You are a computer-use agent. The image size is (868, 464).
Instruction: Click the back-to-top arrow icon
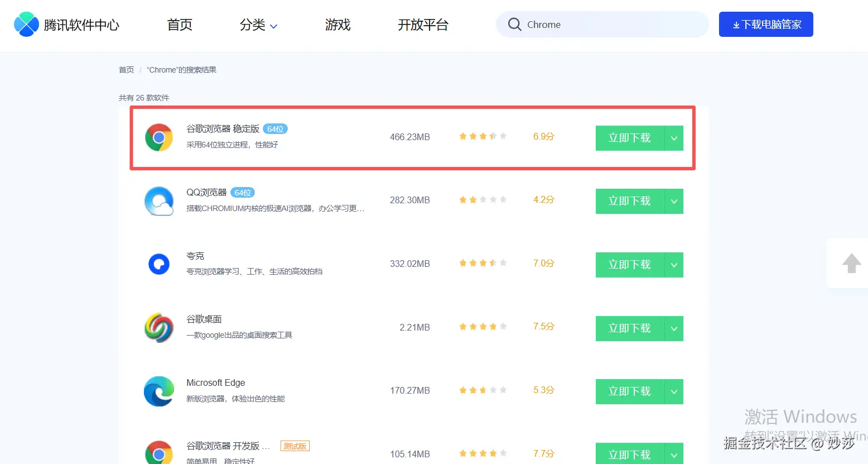point(851,263)
